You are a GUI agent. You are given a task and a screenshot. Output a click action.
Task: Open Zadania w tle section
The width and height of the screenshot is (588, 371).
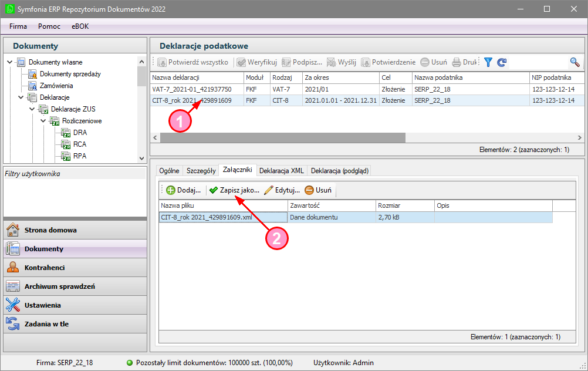pyautogui.click(x=46, y=324)
